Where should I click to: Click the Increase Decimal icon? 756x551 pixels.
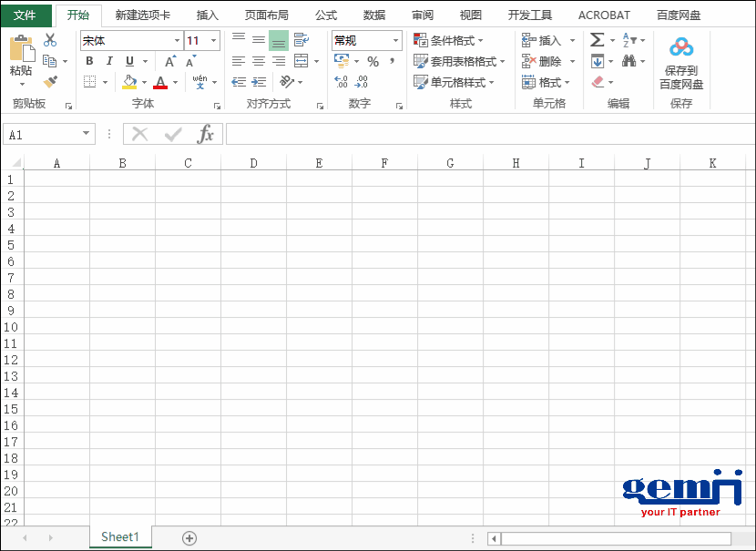tap(341, 81)
